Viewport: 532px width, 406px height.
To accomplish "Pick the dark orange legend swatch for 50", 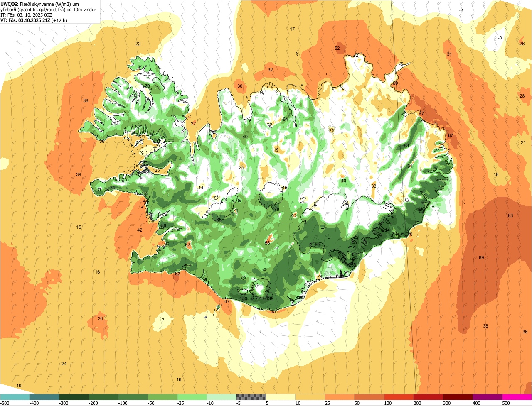I will pos(369,397).
